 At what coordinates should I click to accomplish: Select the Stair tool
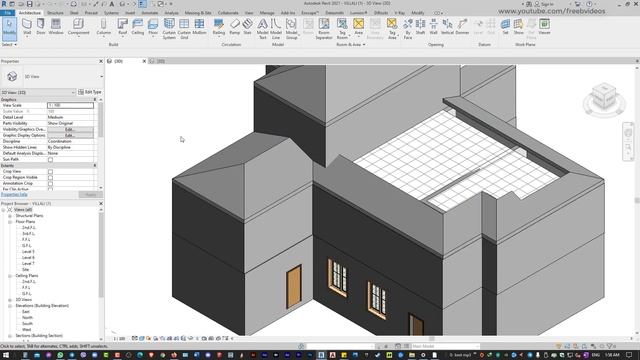pyautogui.click(x=247, y=27)
